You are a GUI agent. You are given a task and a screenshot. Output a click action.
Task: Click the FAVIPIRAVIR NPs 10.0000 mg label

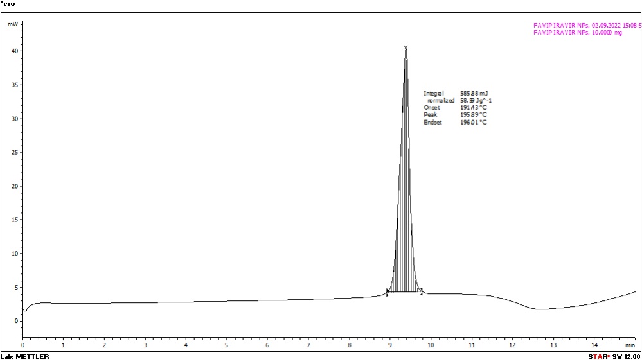pyautogui.click(x=577, y=33)
